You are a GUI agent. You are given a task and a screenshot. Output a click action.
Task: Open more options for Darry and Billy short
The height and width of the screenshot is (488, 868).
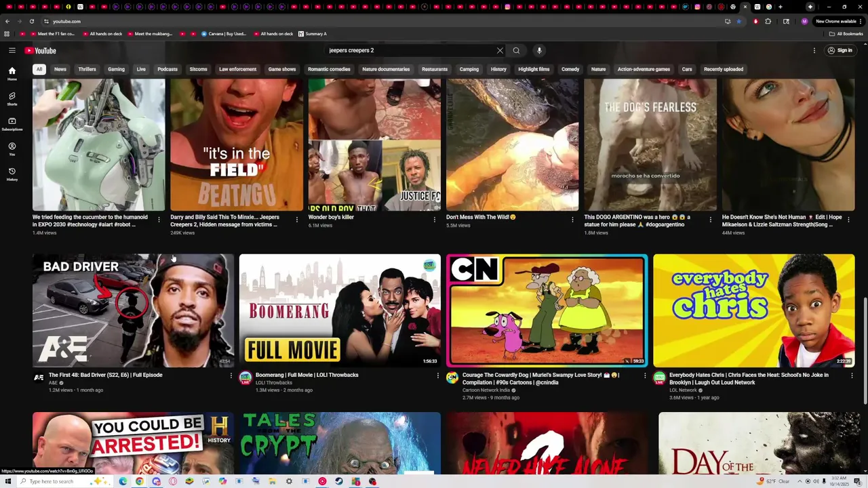tap(296, 220)
